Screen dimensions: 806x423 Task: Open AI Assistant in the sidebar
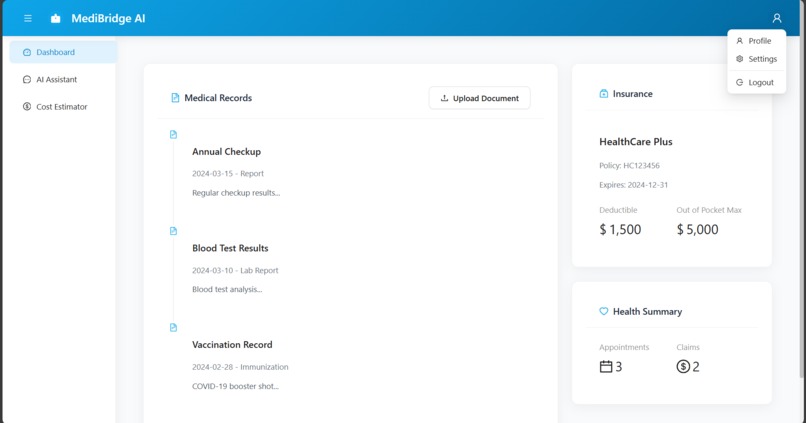[63, 80]
